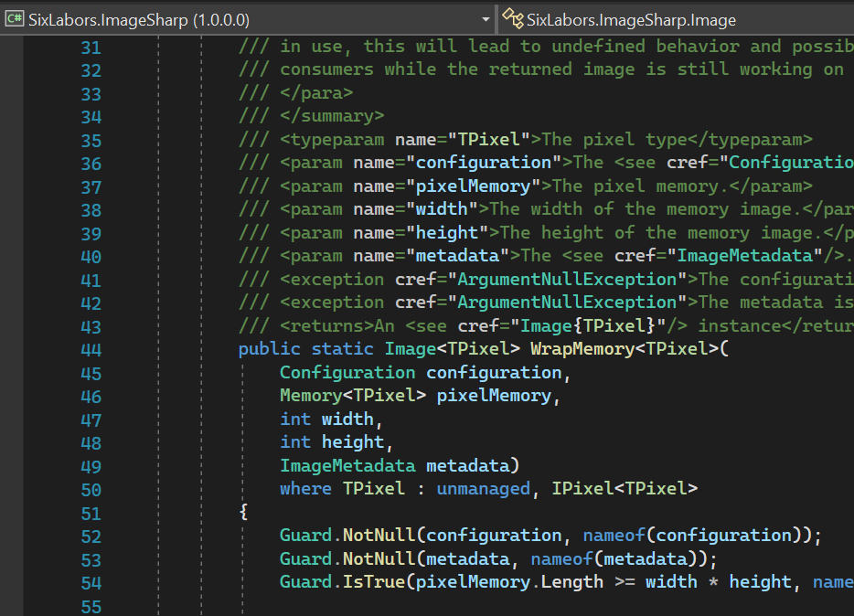Click 'height' parameter on line 48
This screenshot has width=854, height=616.
[353, 442]
